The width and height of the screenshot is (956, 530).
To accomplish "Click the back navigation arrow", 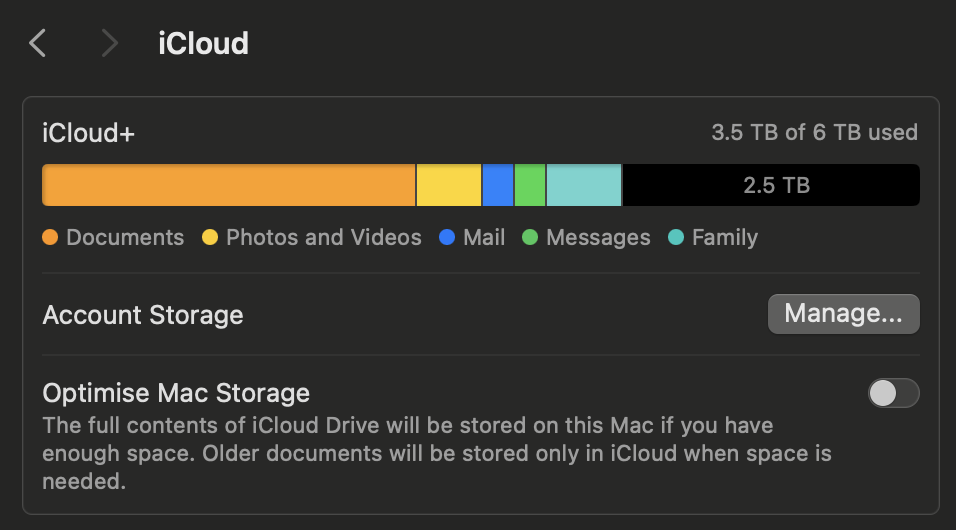I will tap(38, 43).
